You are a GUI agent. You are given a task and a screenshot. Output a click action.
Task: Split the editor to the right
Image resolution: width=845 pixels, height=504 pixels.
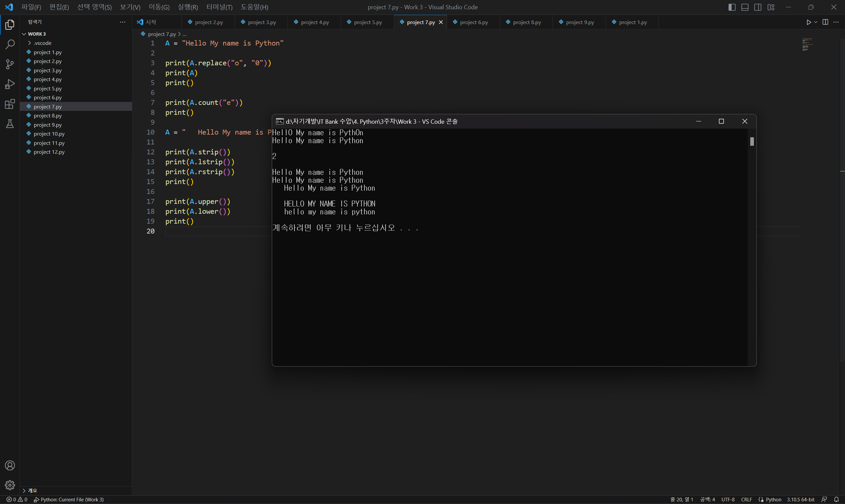825,22
